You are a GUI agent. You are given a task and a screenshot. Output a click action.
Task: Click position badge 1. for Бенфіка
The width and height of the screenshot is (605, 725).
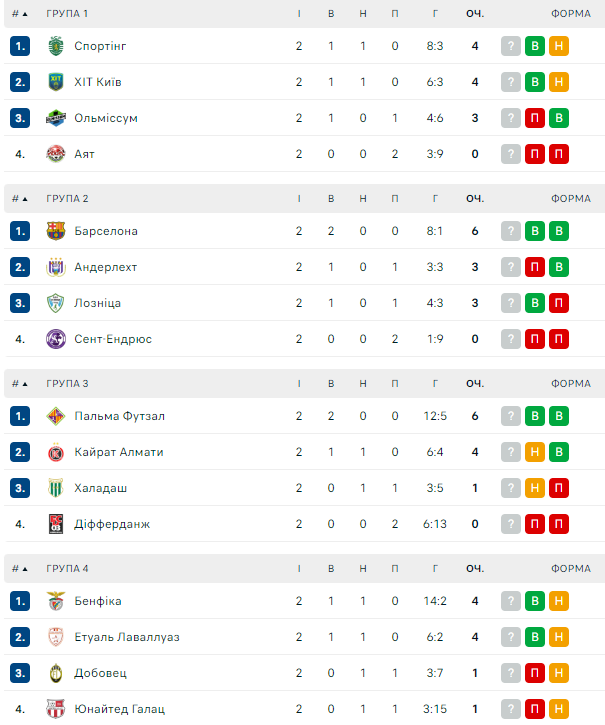[20, 601]
